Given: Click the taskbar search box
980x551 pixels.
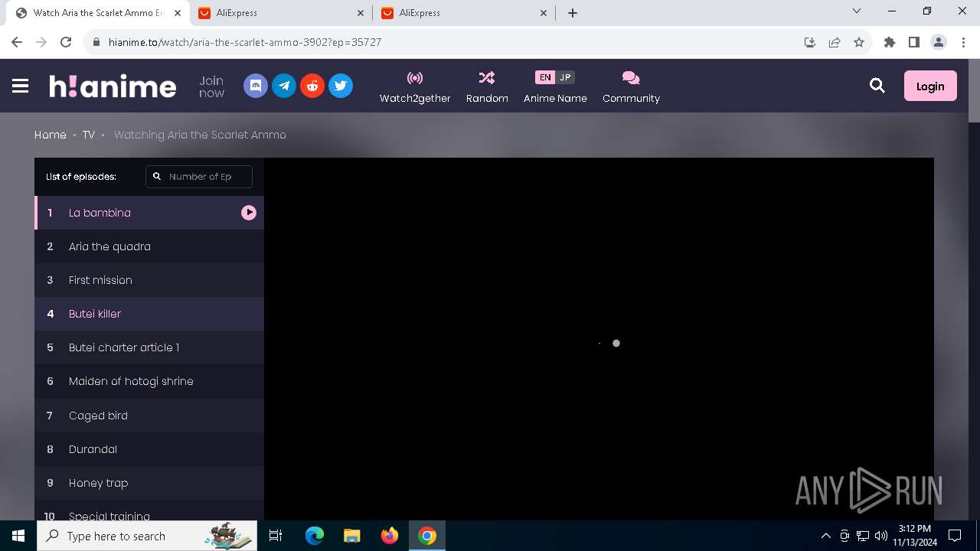Looking at the screenshot, I should click(x=147, y=536).
